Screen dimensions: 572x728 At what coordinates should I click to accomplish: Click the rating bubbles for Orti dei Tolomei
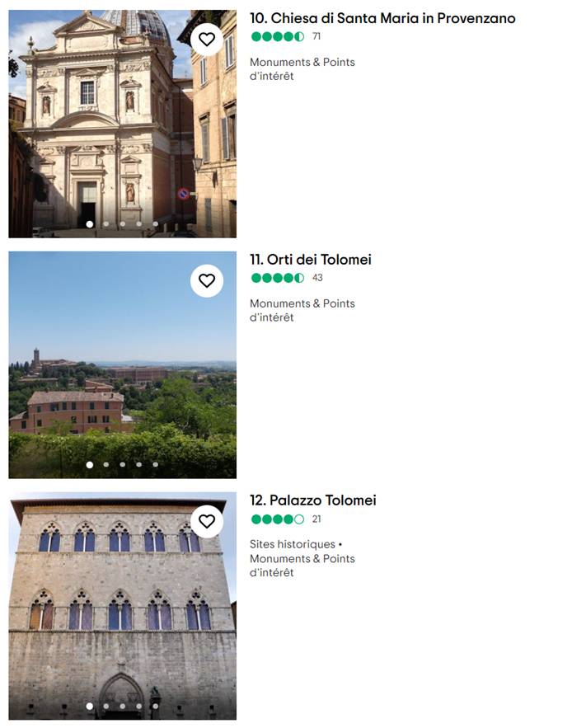tap(278, 278)
